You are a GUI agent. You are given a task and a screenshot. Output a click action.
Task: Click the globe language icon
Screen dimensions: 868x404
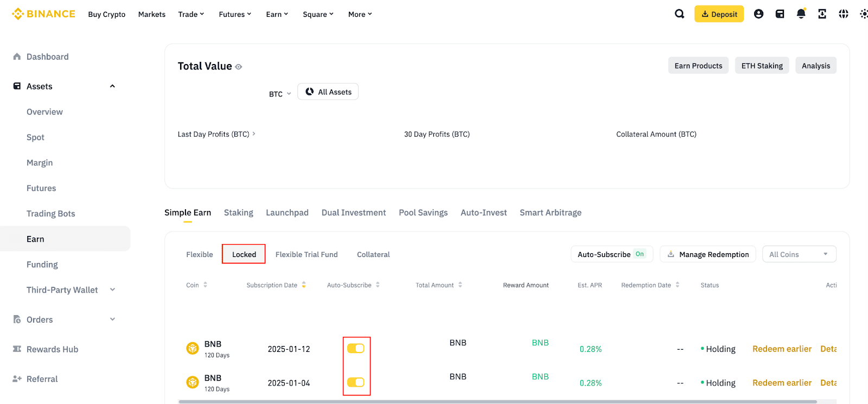click(843, 14)
